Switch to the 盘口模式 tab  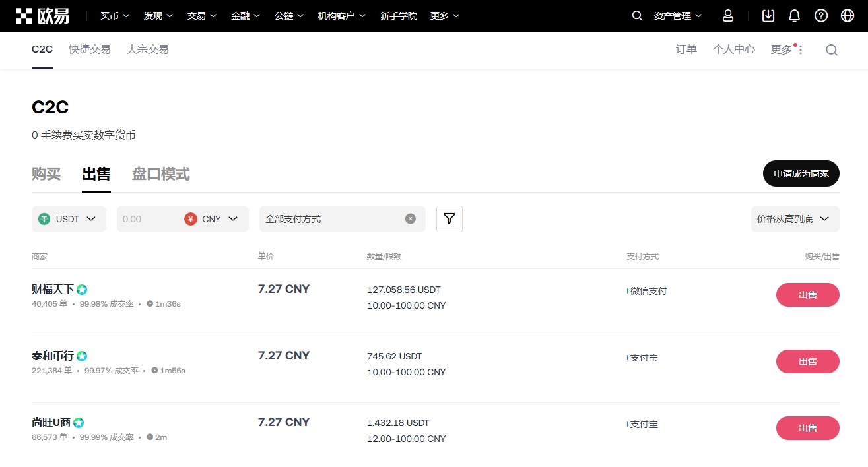160,174
